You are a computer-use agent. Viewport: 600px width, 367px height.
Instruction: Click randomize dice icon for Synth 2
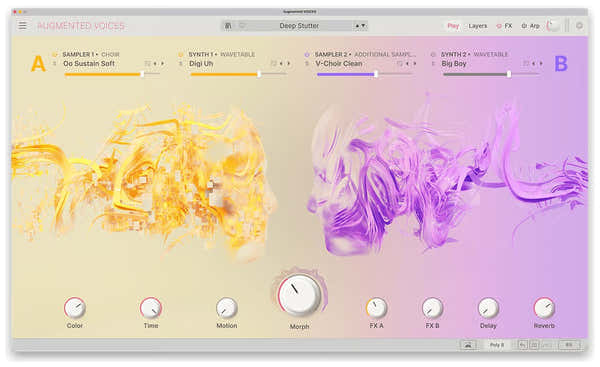[x=526, y=64]
